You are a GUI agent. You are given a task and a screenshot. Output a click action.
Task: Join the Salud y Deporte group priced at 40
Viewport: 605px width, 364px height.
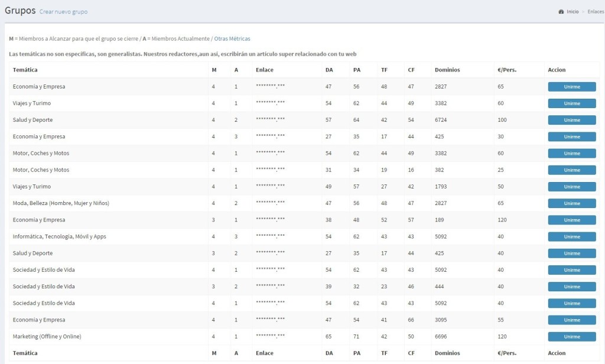coord(572,253)
